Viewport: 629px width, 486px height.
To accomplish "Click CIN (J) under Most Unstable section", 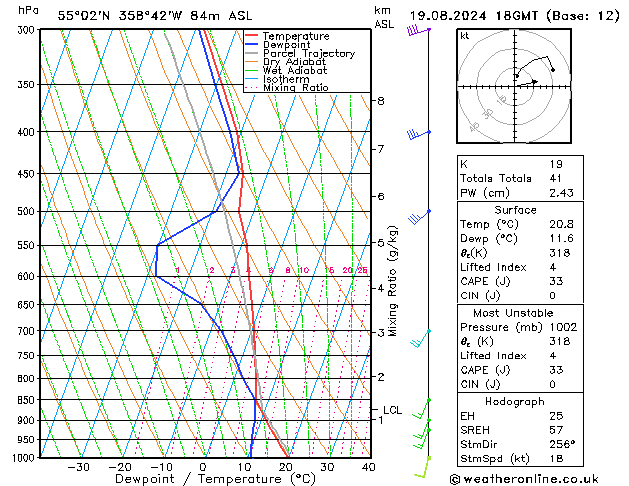I will tap(480, 384).
